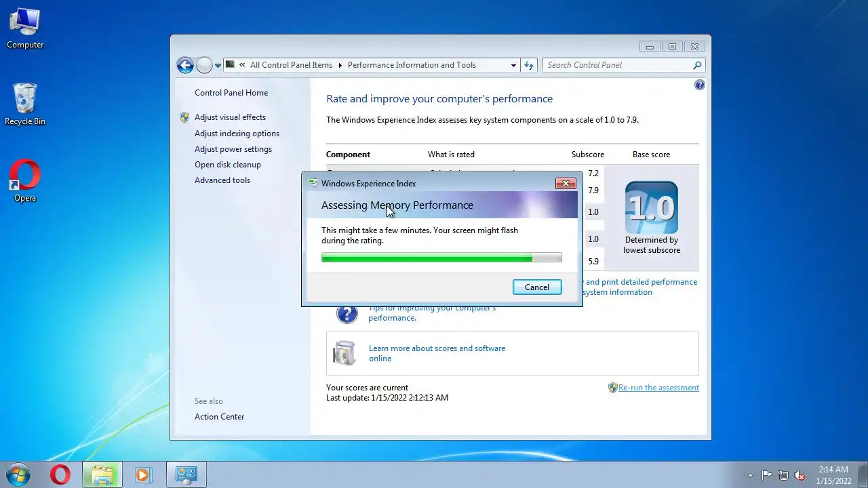Screen dimensions: 868x488
Task: Click the blue question mark tips icon
Action: coord(347,314)
